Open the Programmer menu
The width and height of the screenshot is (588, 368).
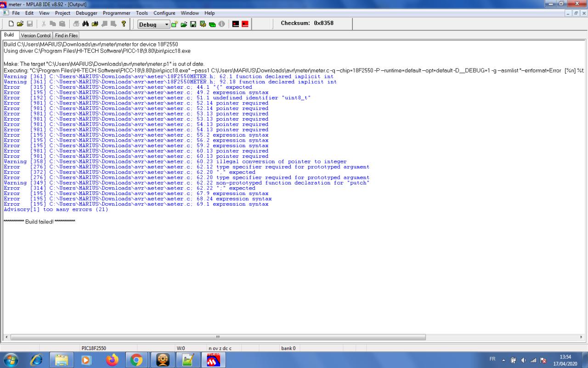tap(117, 13)
